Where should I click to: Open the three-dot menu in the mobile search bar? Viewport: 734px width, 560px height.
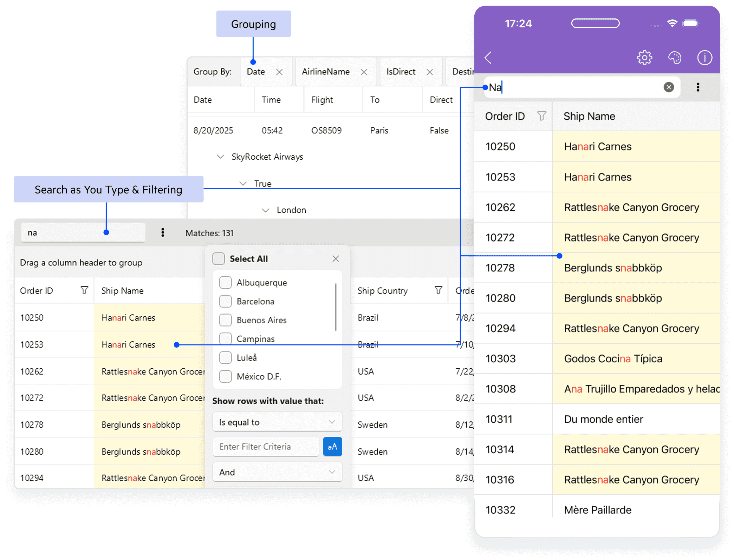[x=698, y=87]
